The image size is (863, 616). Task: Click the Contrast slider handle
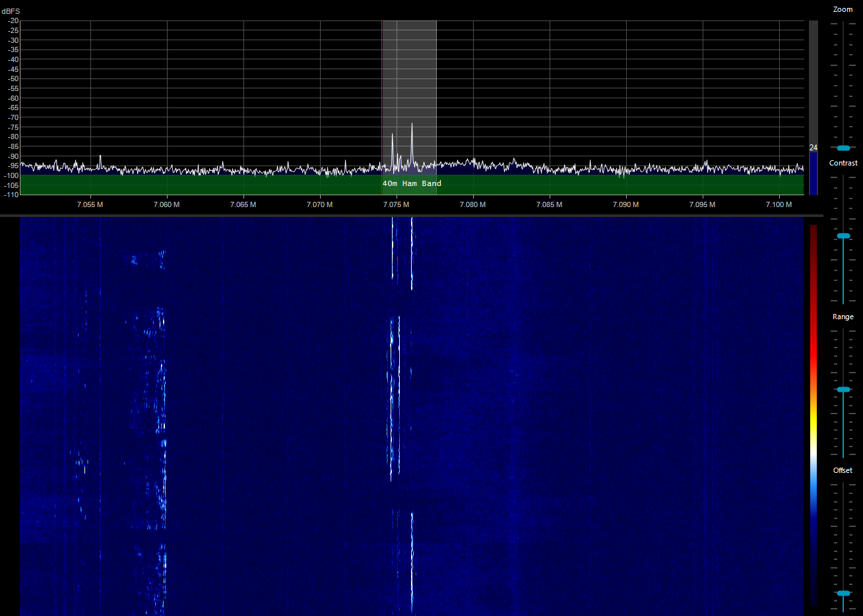click(x=843, y=235)
